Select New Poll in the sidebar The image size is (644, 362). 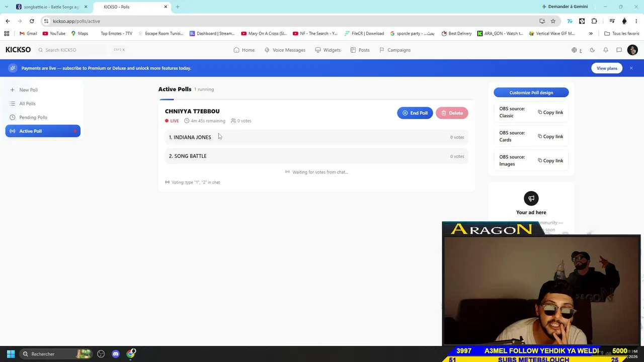[43, 90]
